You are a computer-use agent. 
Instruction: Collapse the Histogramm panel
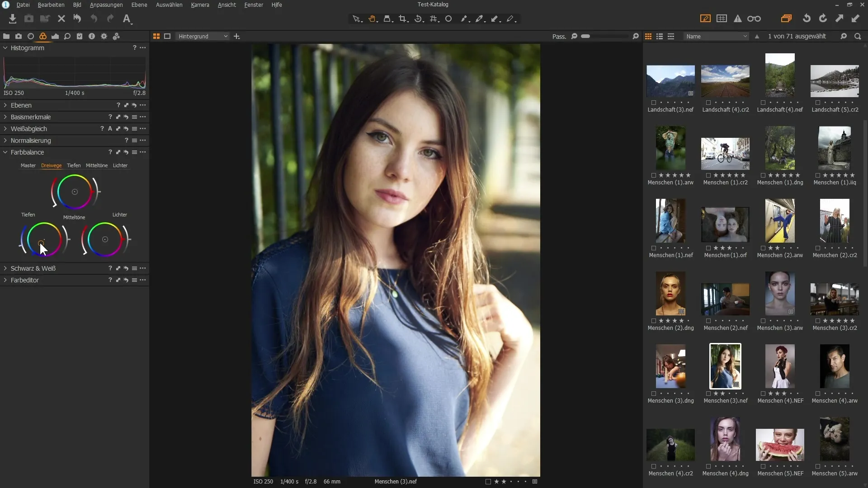(5, 48)
